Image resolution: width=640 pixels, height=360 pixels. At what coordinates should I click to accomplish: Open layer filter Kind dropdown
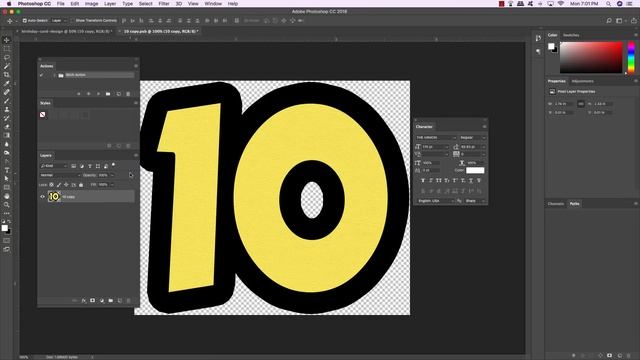click(53, 166)
